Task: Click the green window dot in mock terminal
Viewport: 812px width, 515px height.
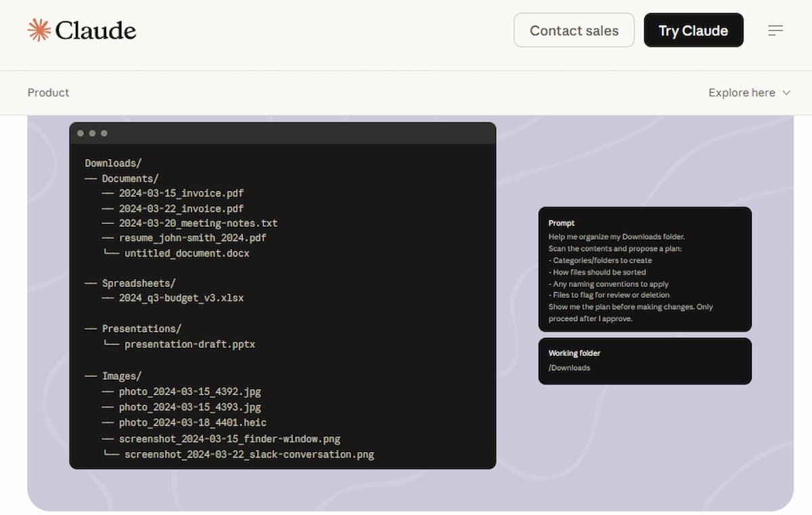Action: (104, 133)
